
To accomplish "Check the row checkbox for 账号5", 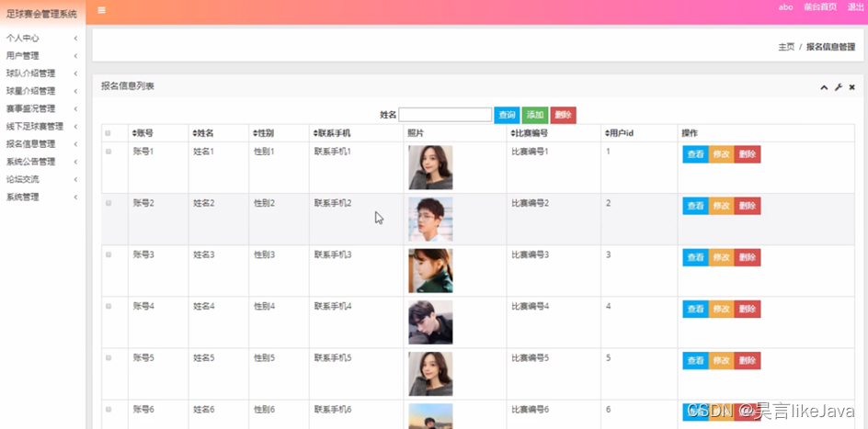I will [108, 357].
